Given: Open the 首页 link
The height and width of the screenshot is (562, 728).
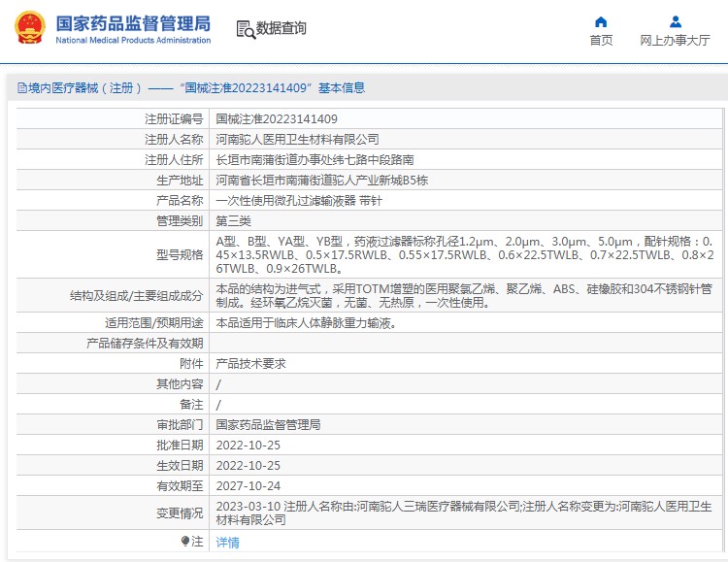Looking at the screenshot, I should 601,41.
